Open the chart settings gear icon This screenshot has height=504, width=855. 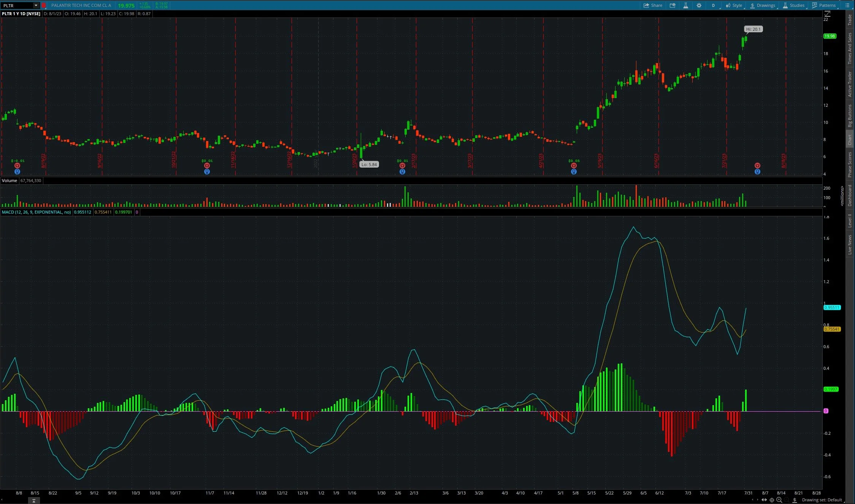(699, 5)
